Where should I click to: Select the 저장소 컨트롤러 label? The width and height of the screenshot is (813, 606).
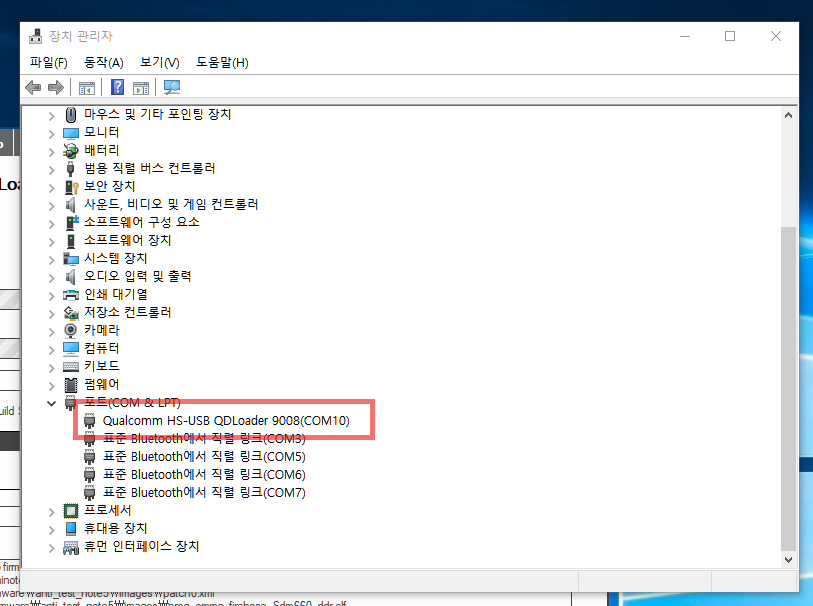[x=128, y=313]
